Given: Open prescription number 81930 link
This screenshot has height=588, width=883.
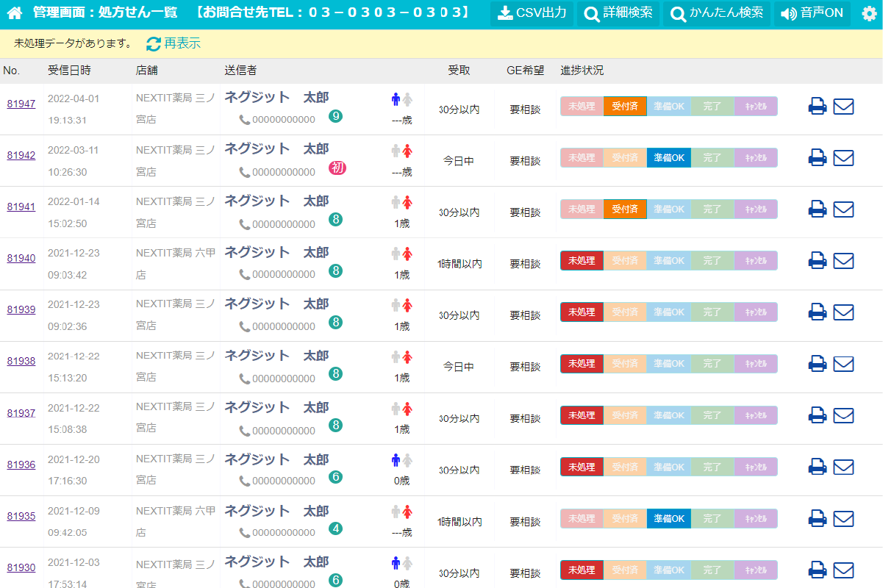Looking at the screenshot, I should tap(21, 567).
